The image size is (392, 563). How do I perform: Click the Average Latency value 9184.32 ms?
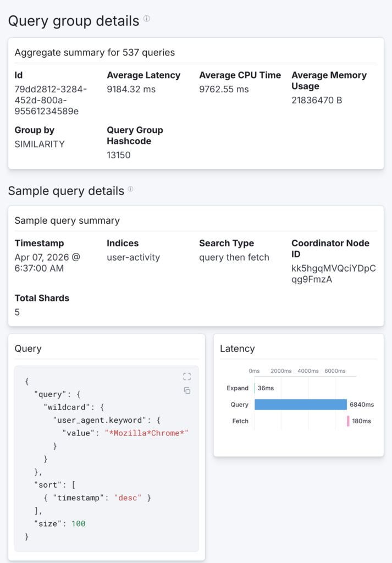click(131, 90)
